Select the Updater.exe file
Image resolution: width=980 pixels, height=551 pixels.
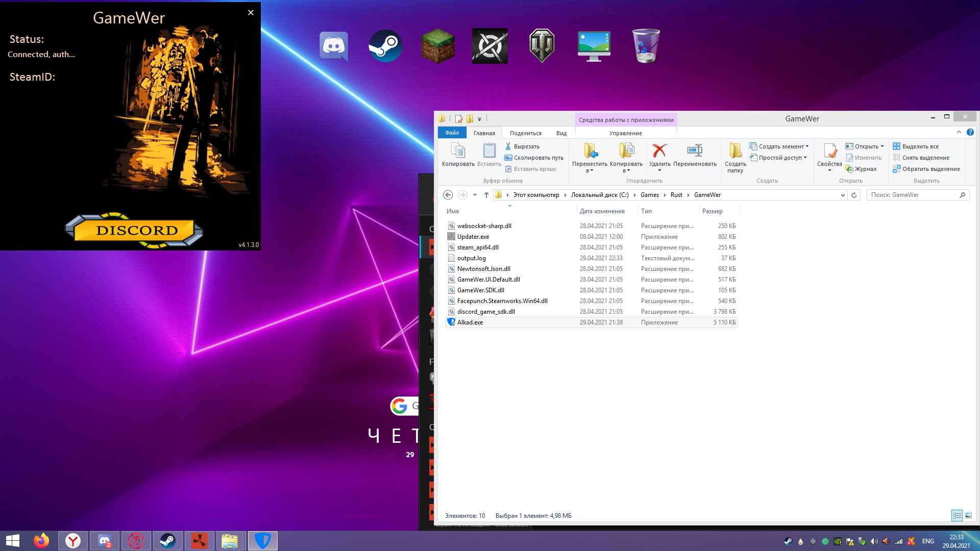[591, 237]
